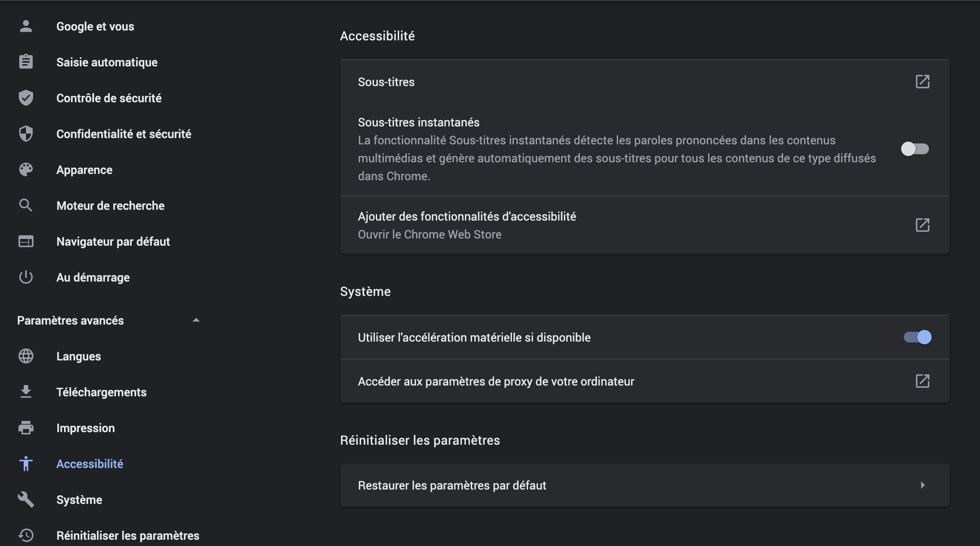Disable the accélération matérielle toggle
This screenshot has width=980, height=546.
917,337
